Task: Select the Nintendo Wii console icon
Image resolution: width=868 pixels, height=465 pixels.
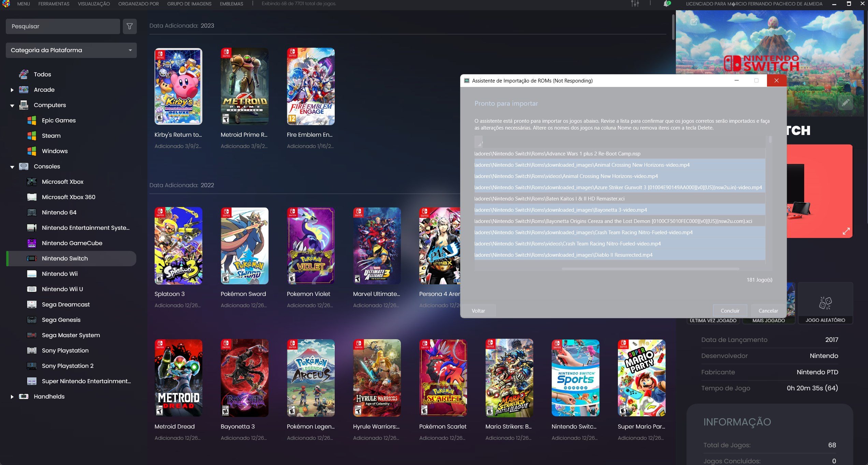Action: [x=32, y=274]
